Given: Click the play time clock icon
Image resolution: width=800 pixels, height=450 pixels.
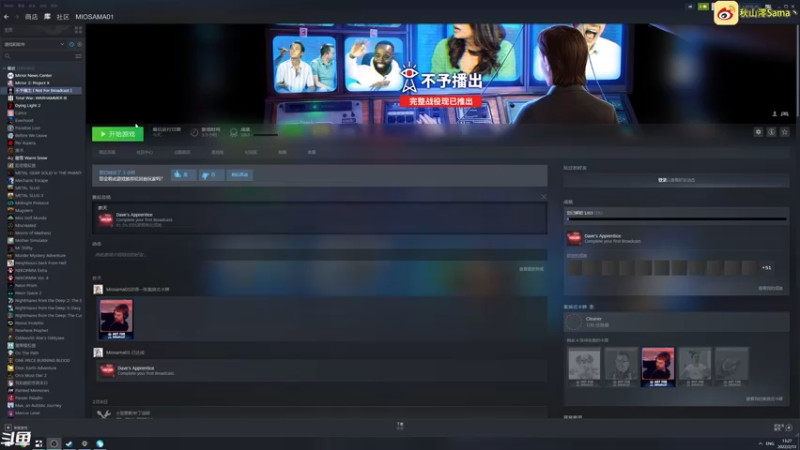Looking at the screenshot, I should [x=194, y=133].
